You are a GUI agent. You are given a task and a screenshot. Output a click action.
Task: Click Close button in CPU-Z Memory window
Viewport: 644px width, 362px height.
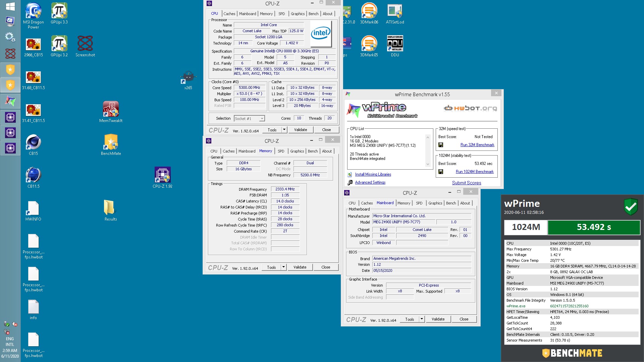[326, 267]
